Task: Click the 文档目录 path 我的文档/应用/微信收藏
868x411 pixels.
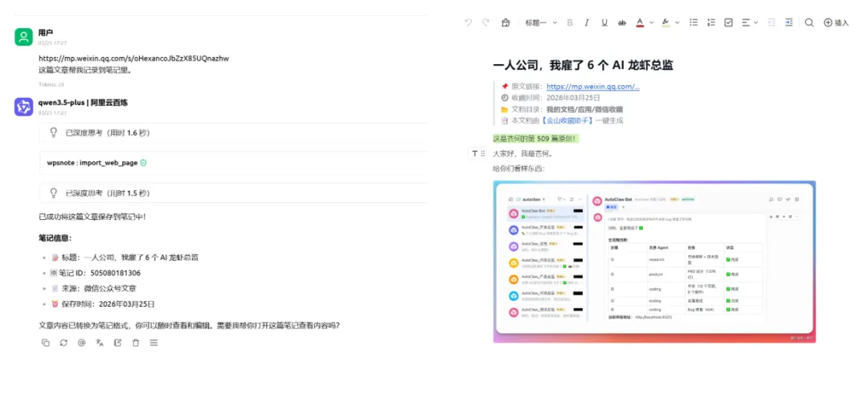Action: pos(584,109)
